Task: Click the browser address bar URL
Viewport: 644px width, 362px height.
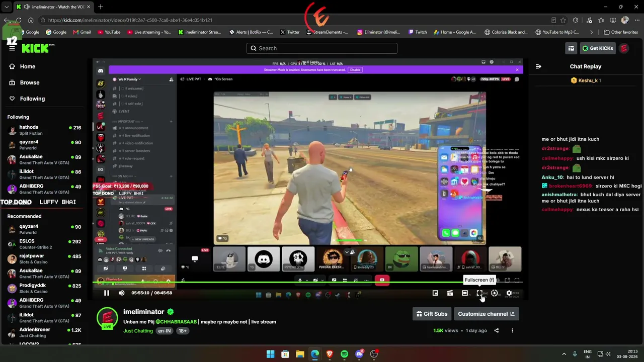Action: pos(130,20)
